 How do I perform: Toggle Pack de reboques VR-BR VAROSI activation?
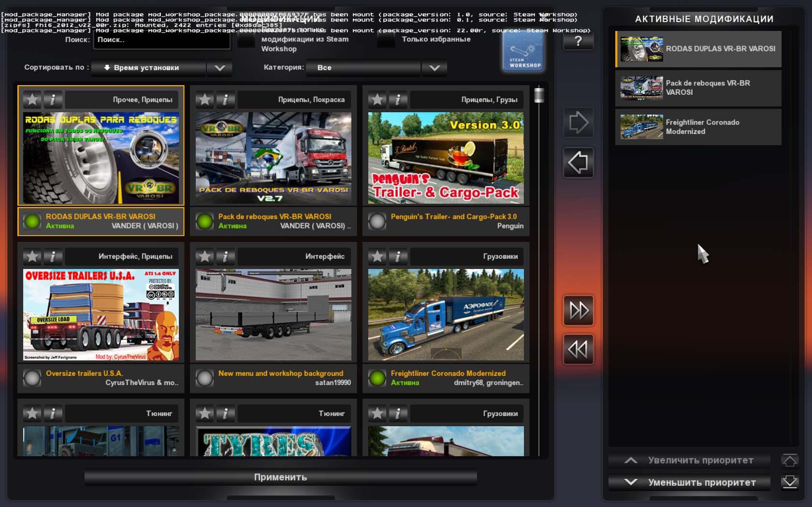coord(205,222)
